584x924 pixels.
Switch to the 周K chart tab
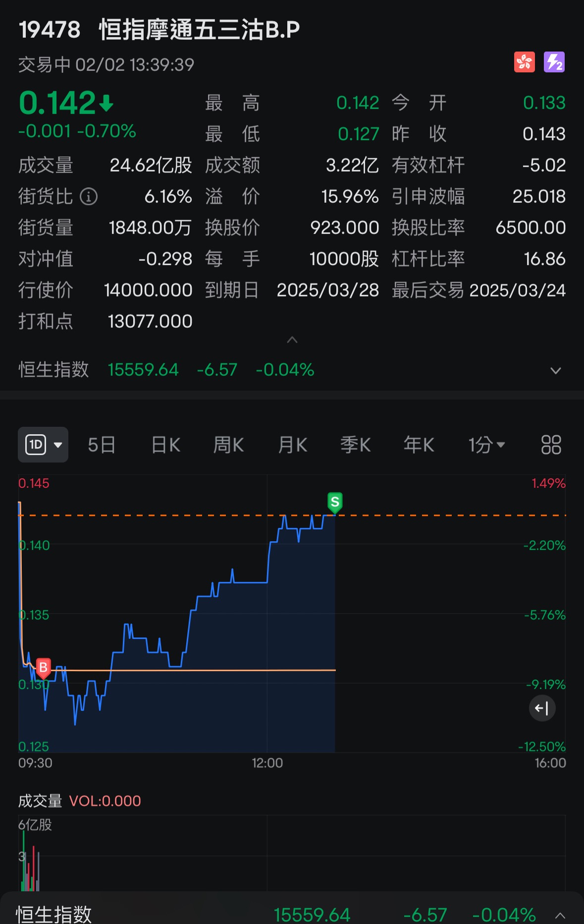coord(228,445)
